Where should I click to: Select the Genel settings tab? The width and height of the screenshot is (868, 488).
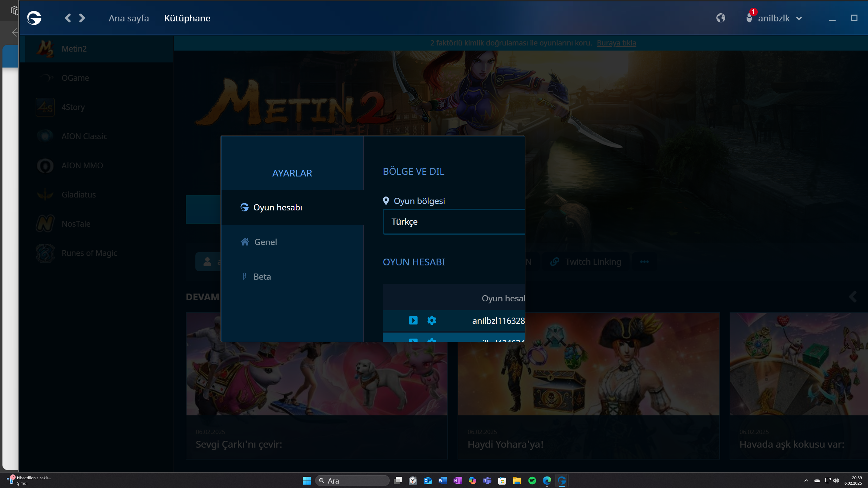(265, 242)
